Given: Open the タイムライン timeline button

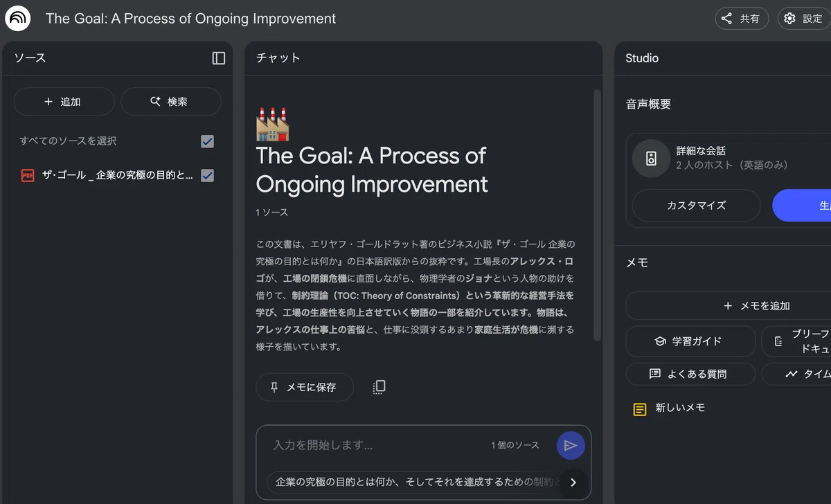Looking at the screenshot, I should (796, 374).
